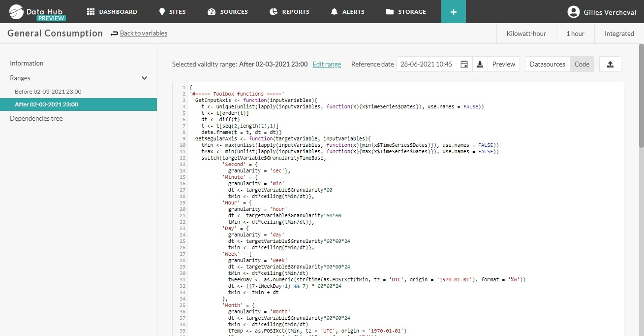The width and height of the screenshot is (644, 336).
Task: Open Dashboard from the top navigation
Action: tap(112, 11)
